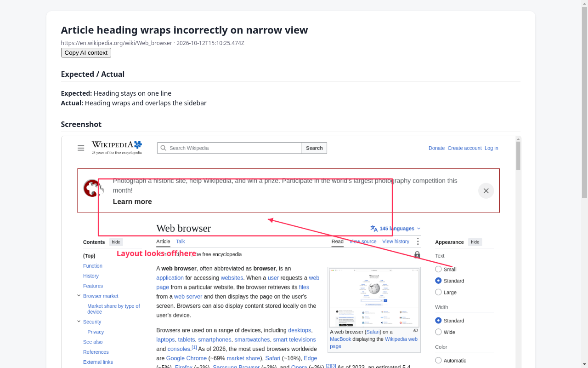The width and height of the screenshot is (588, 368).
Task: Open the 145 languages dropdown
Action: (396, 229)
